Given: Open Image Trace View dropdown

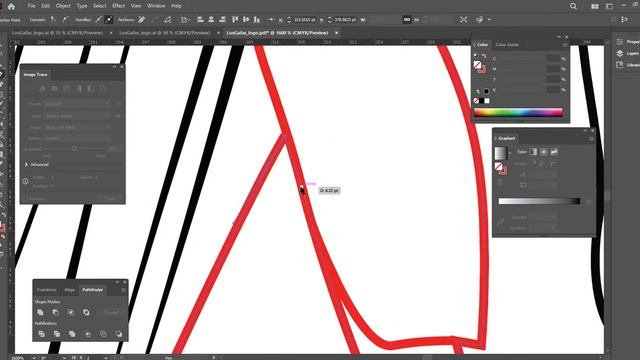Looking at the screenshot, I should point(76,116).
